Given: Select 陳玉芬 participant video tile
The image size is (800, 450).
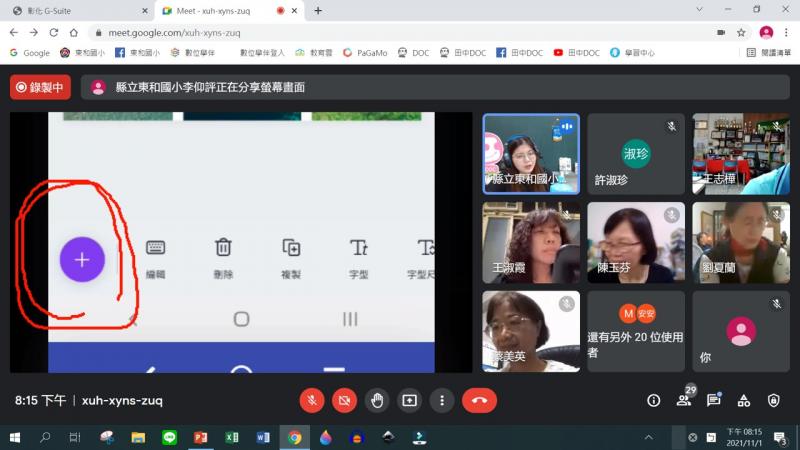Looking at the screenshot, I should [x=636, y=242].
